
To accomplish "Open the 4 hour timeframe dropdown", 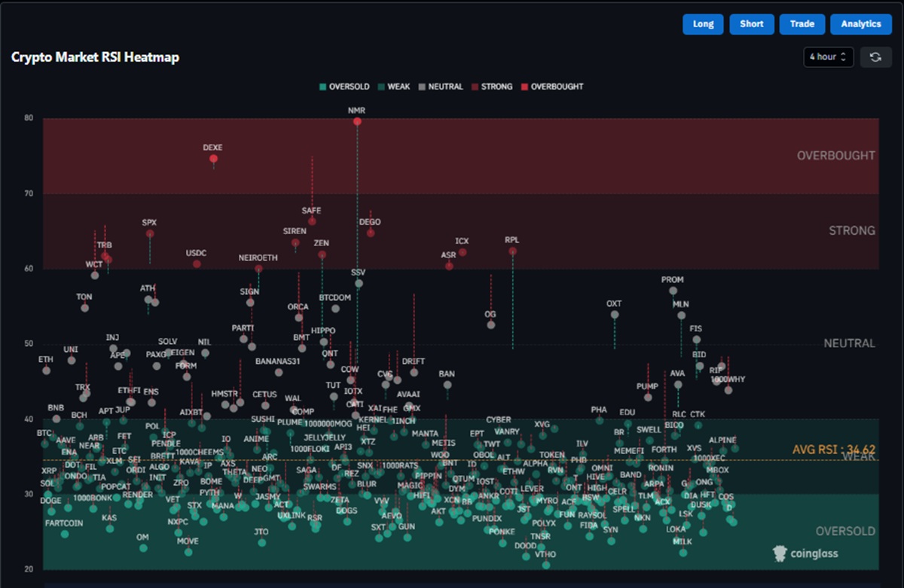I will (x=828, y=57).
